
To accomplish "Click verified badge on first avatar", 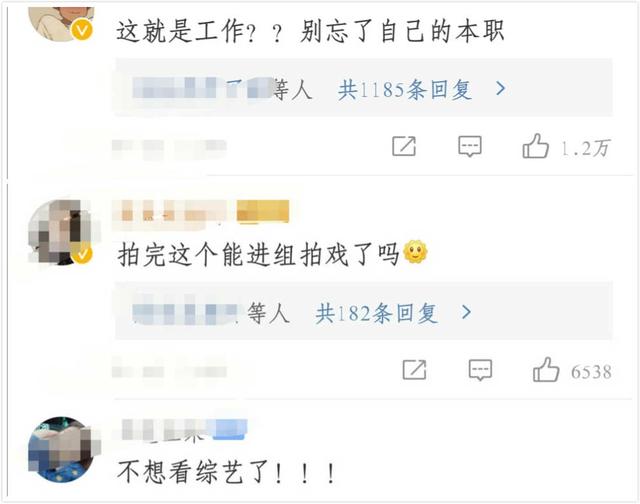I will 82,31.
